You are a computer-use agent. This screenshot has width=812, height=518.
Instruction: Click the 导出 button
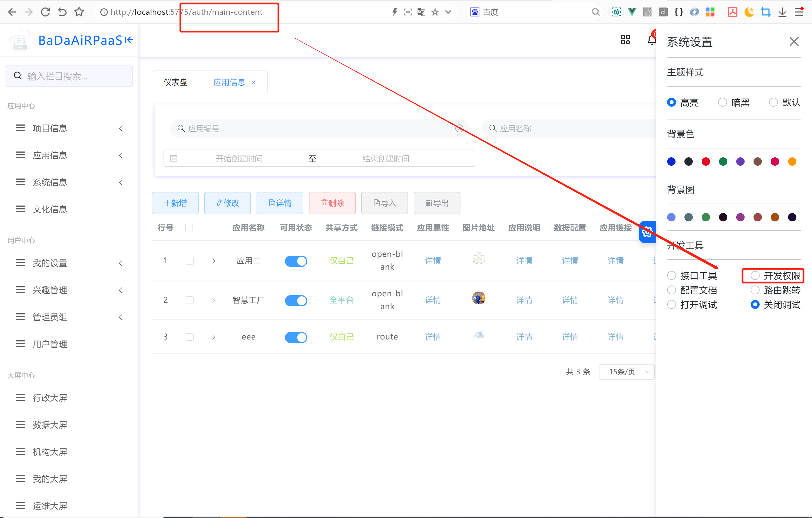tap(437, 203)
